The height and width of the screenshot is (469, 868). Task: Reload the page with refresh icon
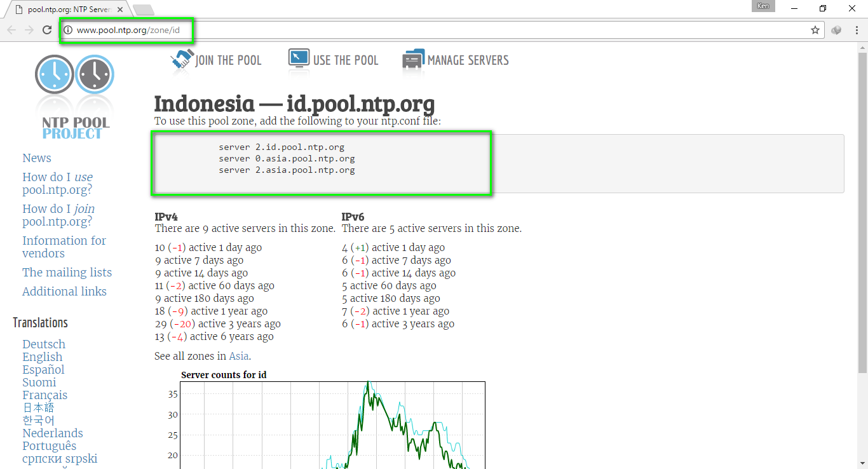coord(47,30)
